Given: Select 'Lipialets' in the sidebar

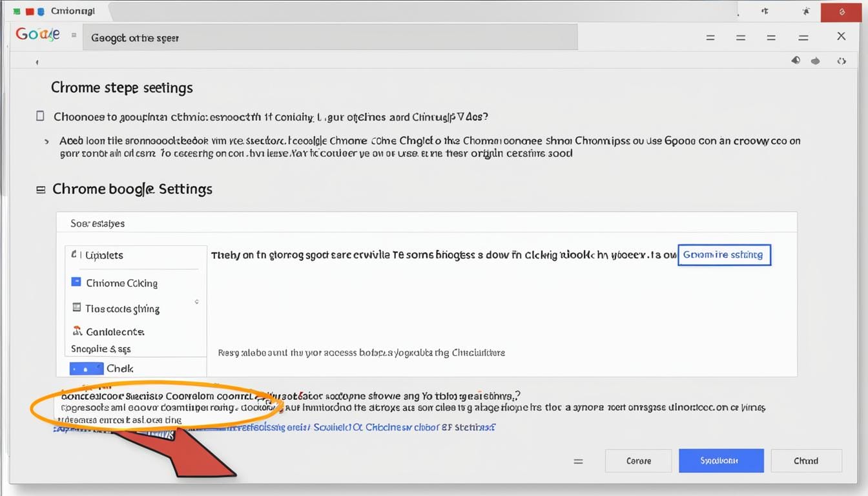Looking at the screenshot, I should 104,255.
